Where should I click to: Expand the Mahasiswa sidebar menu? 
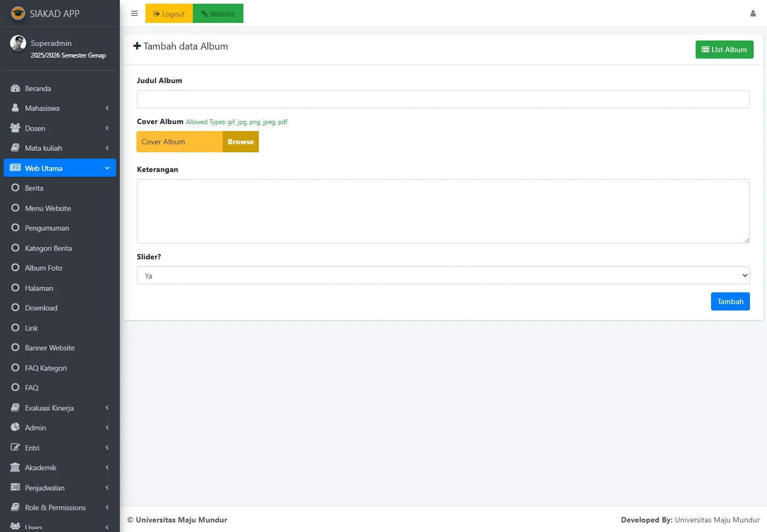[x=60, y=108]
